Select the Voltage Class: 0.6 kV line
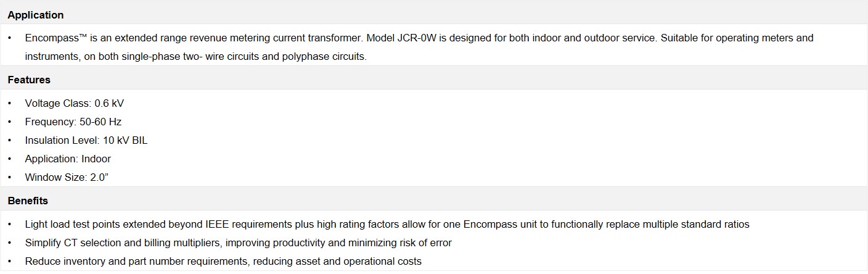868x274 pixels. point(74,103)
